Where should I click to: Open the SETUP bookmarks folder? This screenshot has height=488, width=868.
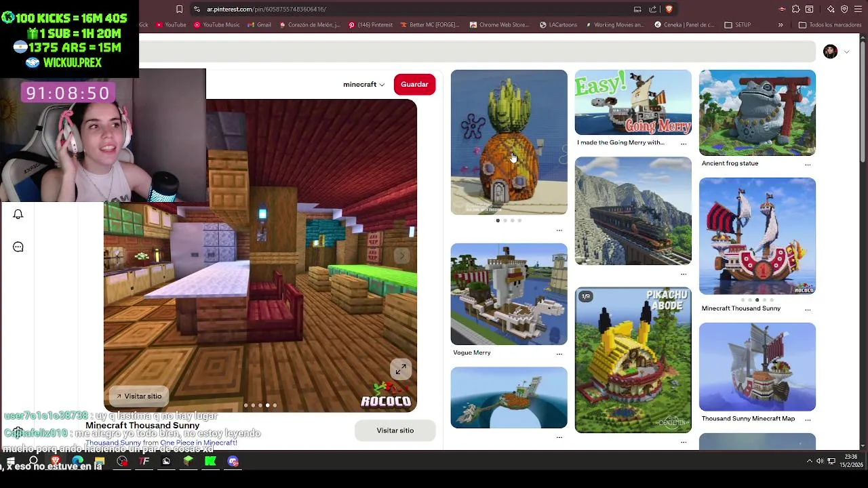(738, 25)
